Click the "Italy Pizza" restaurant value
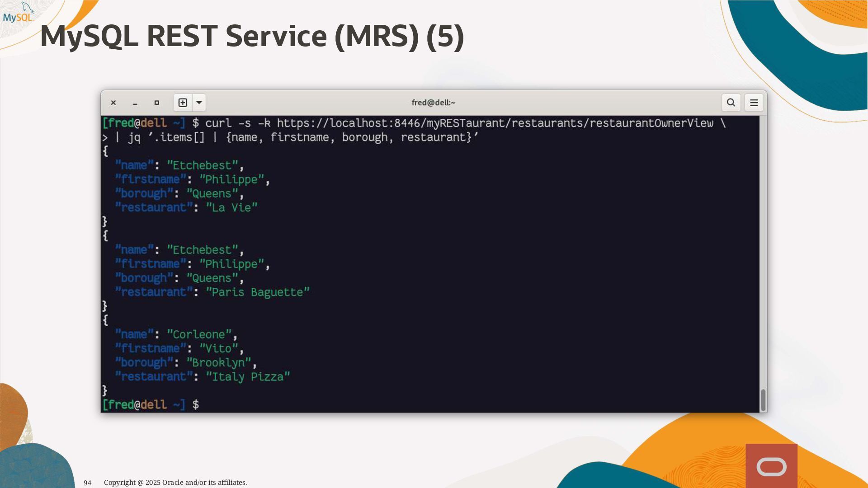 point(248,377)
